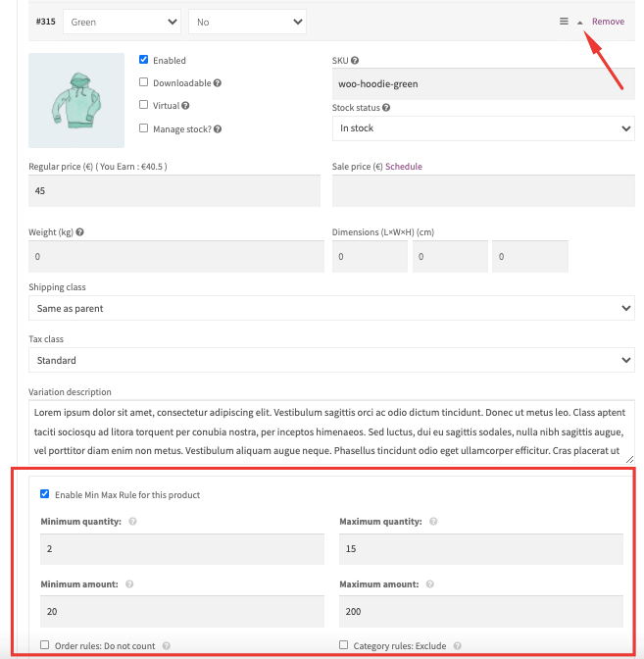Click the Remove link for variation #315
This screenshot has height=659, width=644.
[608, 22]
